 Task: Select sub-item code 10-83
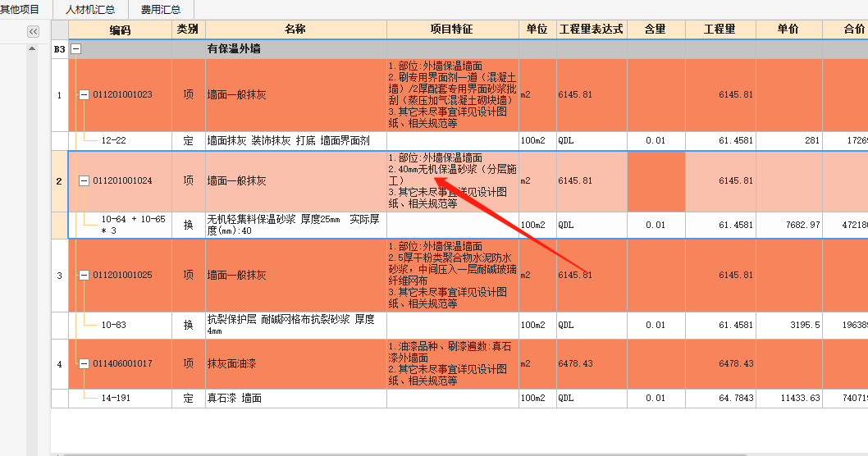pyautogui.click(x=113, y=325)
